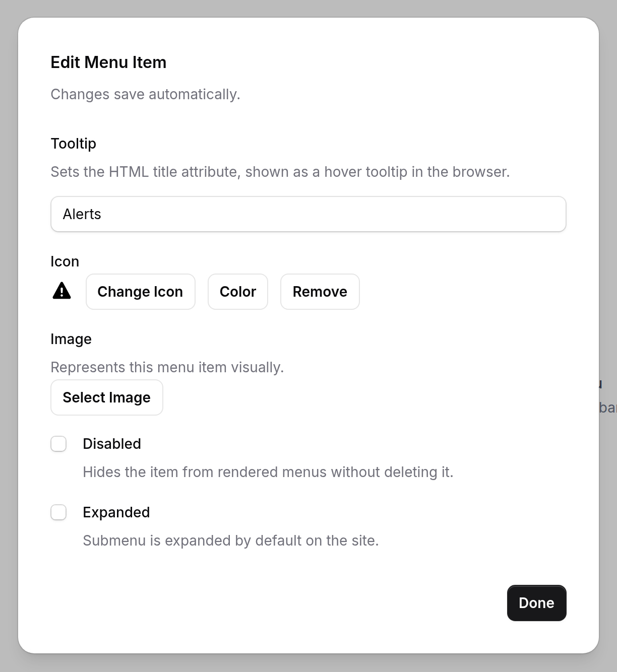Click the Tooltip field label
Image resolution: width=617 pixels, height=672 pixels.
click(x=74, y=144)
